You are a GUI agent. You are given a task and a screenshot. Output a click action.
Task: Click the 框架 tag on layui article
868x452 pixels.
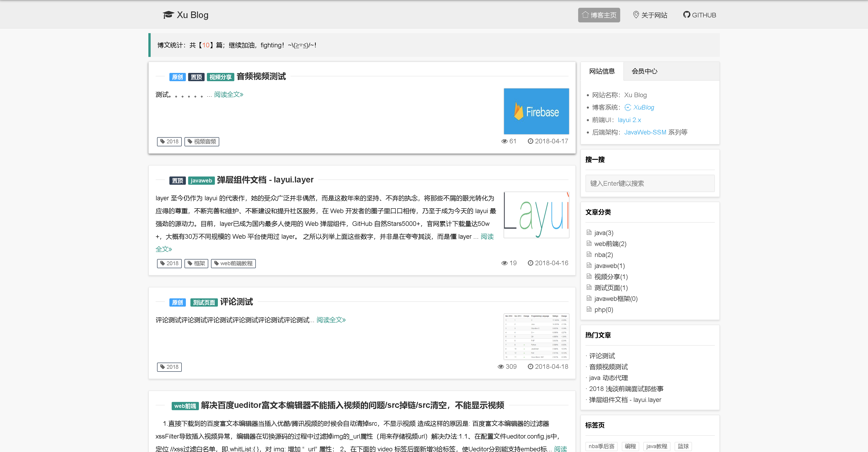point(196,263)
